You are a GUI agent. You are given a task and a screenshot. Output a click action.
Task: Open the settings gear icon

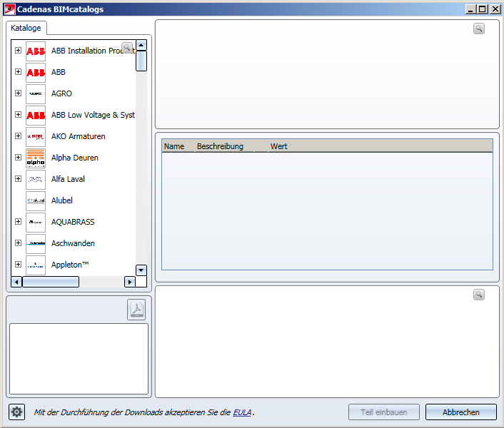pos(16,412)
